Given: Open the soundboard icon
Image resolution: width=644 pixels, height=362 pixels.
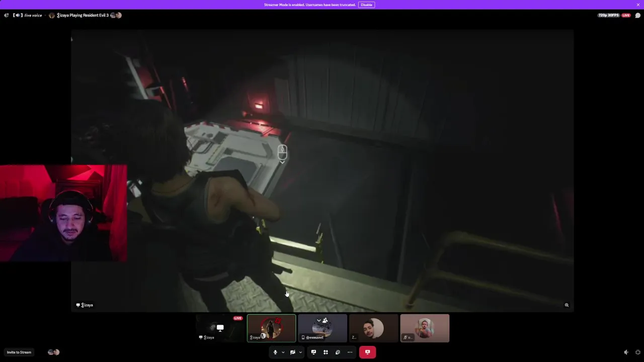Looking at the screenshot, I should (x=338, y=352).
